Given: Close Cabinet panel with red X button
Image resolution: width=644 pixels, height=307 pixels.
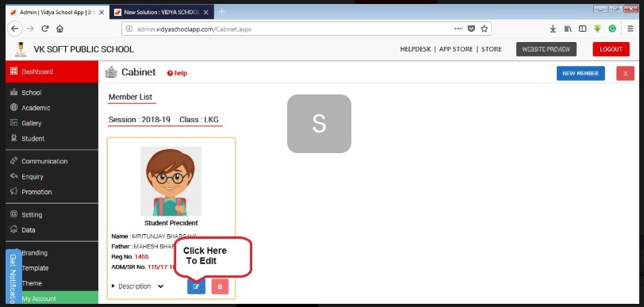Looking at the screenshot, I should point(625,73).
